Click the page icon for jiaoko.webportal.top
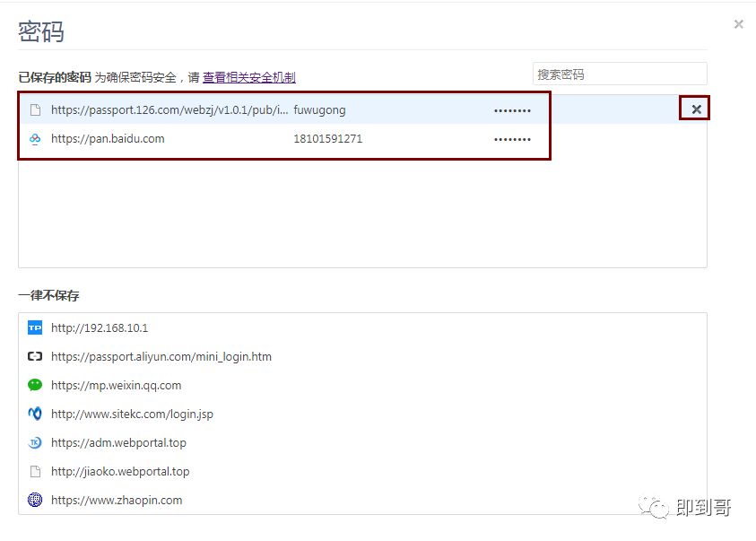 click(35, 471)
